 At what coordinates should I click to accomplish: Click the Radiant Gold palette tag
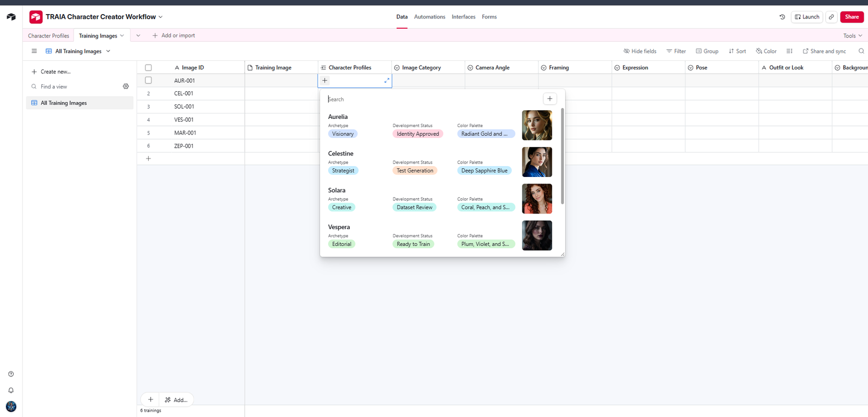(x=486, y=134)
